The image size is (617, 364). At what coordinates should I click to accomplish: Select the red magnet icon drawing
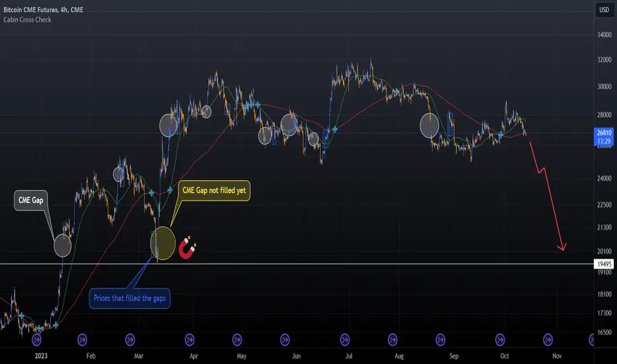pos(187,248)
